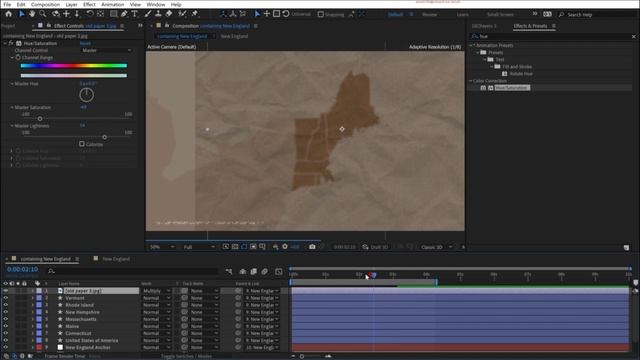This screenshot has height=360, width=640.
Task: Enable the Colorize checkbox
Action: click(82, 144)
